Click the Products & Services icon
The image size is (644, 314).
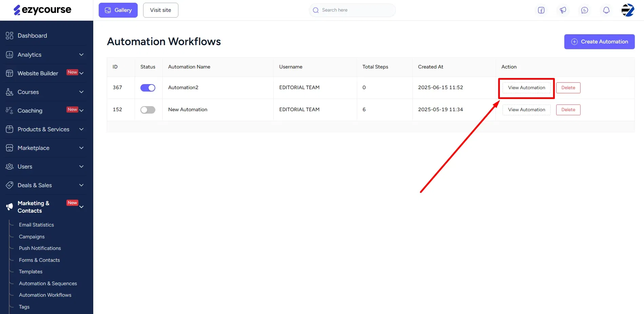9,129
